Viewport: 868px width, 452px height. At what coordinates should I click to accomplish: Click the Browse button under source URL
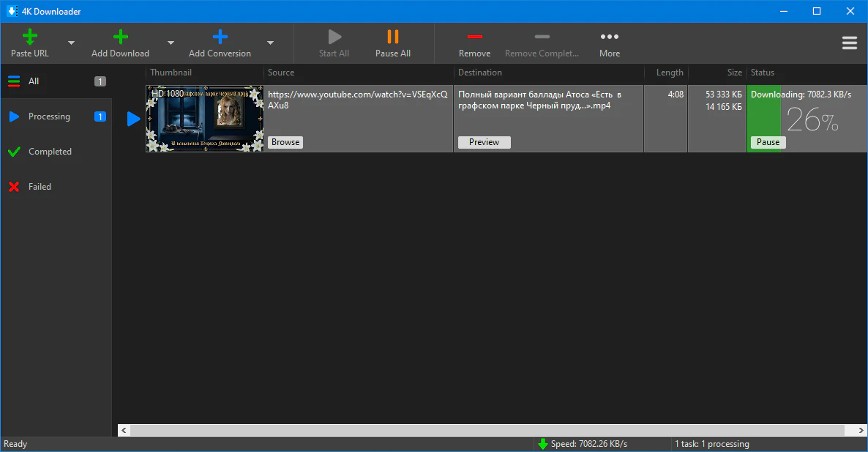point(285,142)
